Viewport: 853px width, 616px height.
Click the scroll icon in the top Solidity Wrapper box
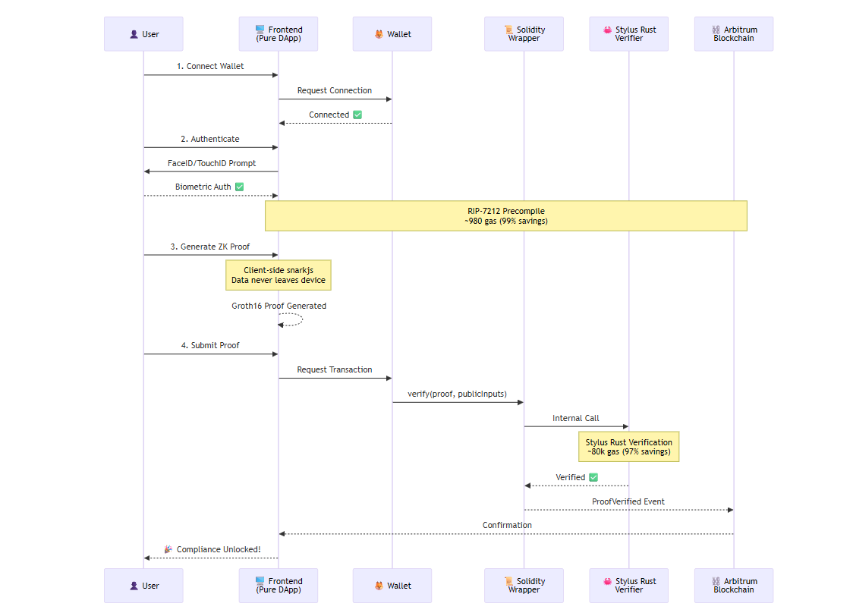(x=509, y=30)
